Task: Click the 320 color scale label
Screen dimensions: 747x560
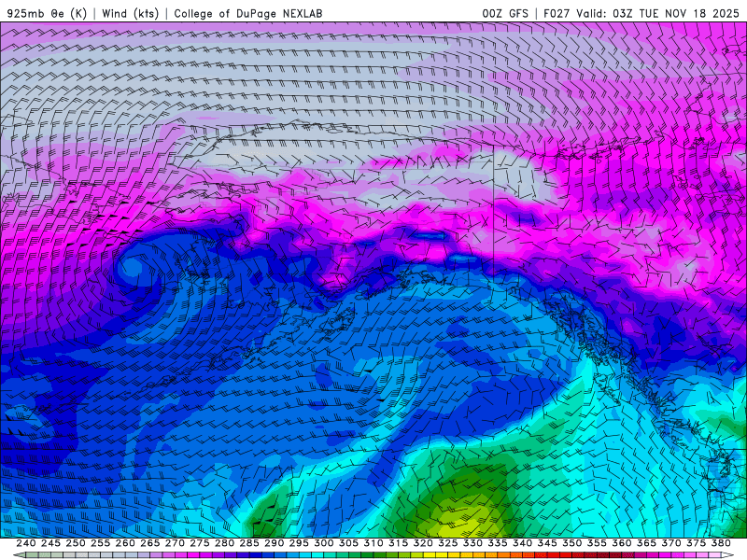Action: coord(423,543)
